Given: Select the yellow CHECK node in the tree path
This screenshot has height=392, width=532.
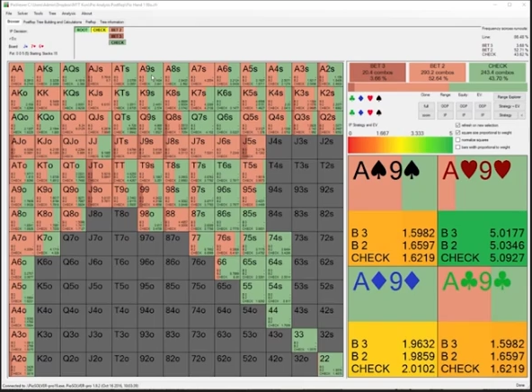Looking at the screenshot, I should (x=100, y=30).
